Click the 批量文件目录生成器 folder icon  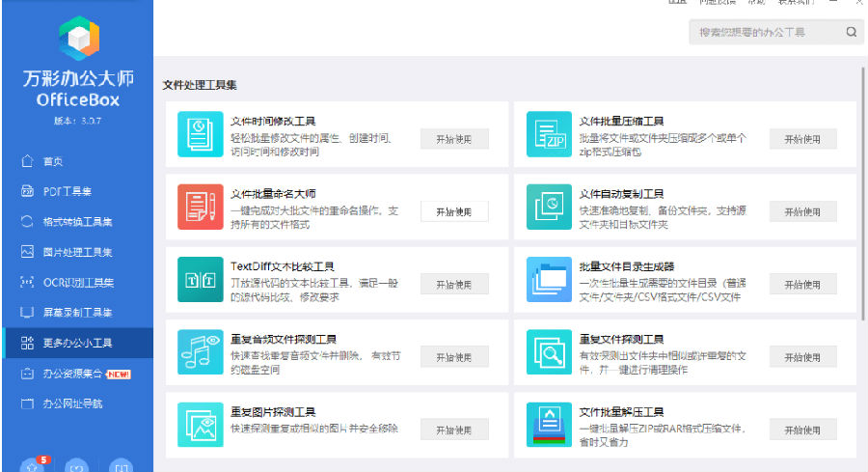(550, 279)
